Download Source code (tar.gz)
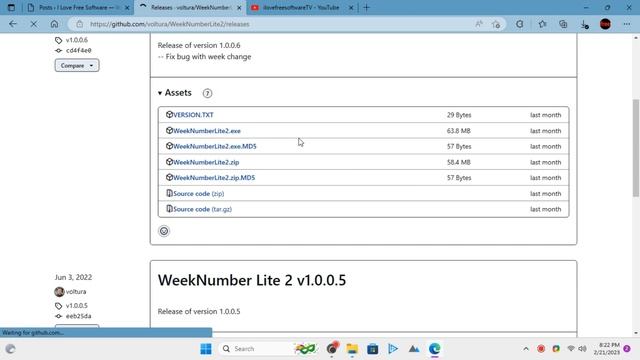Image resolution: width=640 pixels, height=360 pixels. click(202, 209)
